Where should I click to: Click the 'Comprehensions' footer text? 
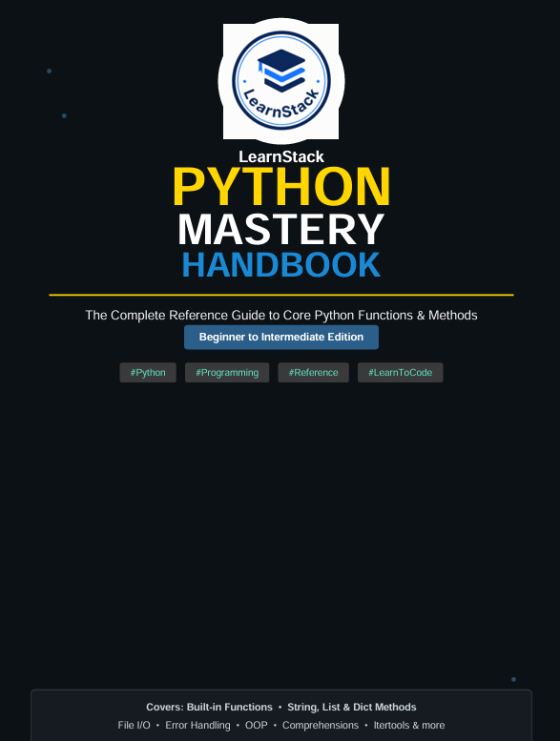(321, 725)
